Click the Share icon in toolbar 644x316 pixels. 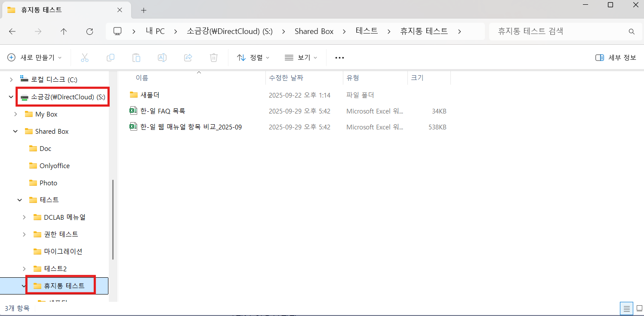point(188,58)
